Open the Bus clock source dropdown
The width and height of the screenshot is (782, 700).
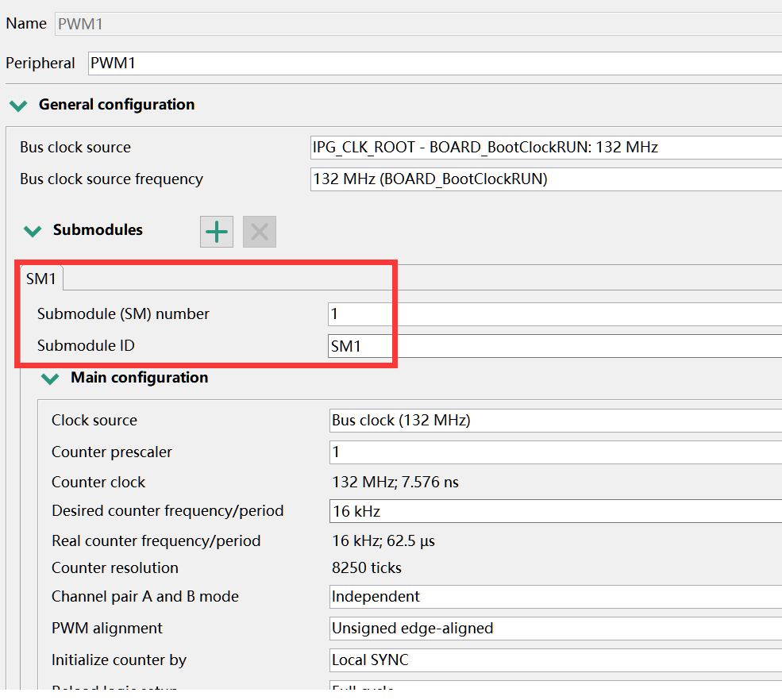pyautogui.click(x=546, y=148)
